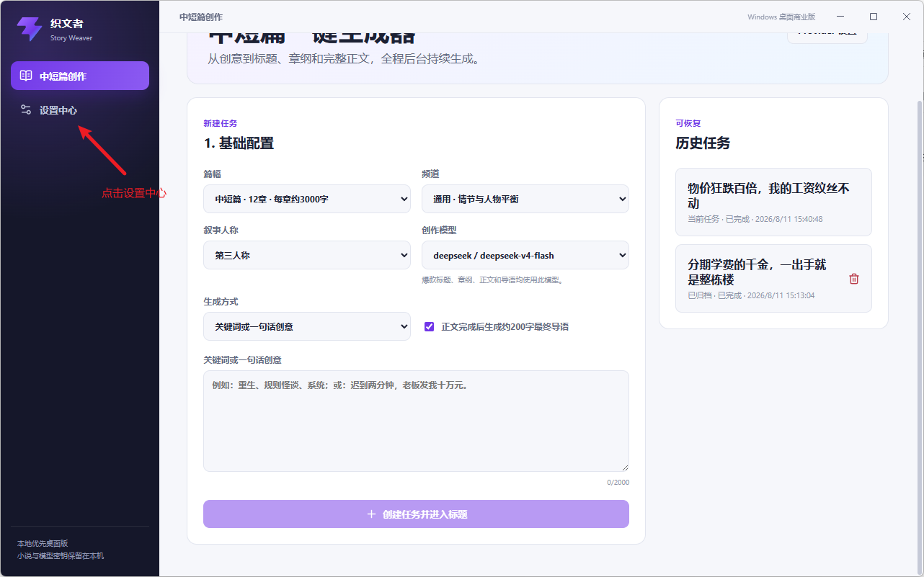Click the lightning bolt app logo
Viewport: 924px width, 577px height.
pos(30,29)
